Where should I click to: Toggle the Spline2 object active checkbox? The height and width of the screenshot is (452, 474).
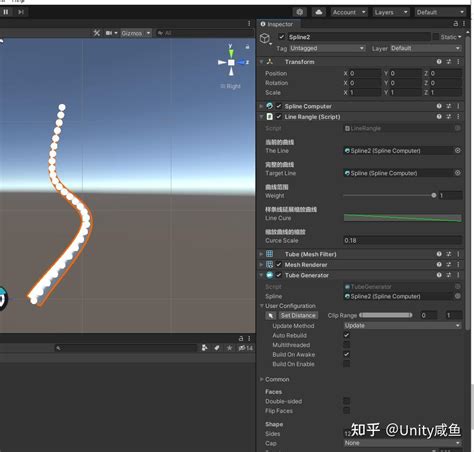pos(282,37)
